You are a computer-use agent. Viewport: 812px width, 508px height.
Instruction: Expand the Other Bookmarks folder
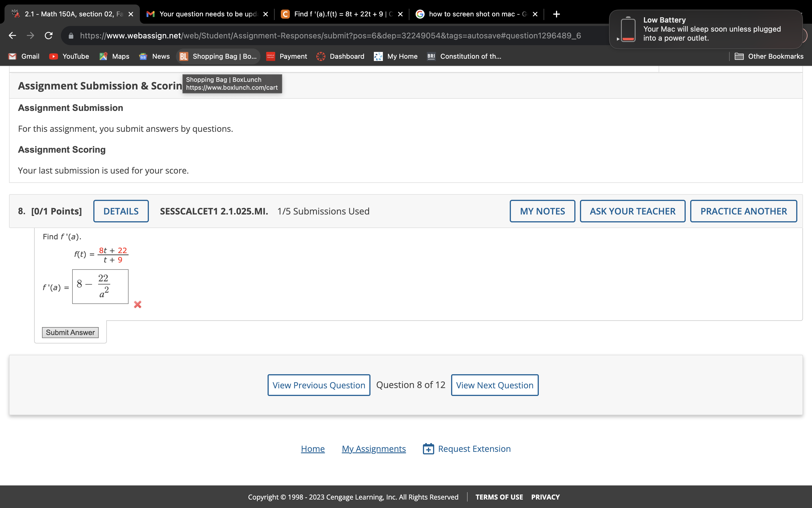pos(769,56)
